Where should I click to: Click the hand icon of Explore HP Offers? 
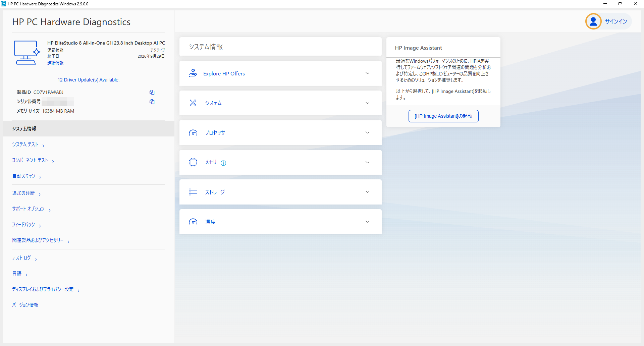[193, 73]
